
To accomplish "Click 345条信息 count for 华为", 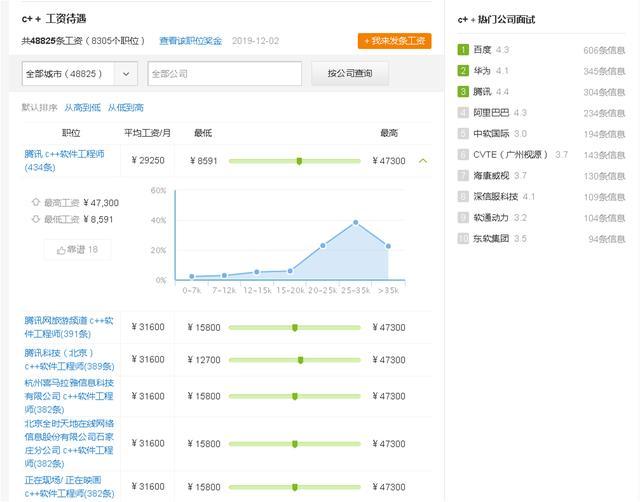I will (604, 71).
